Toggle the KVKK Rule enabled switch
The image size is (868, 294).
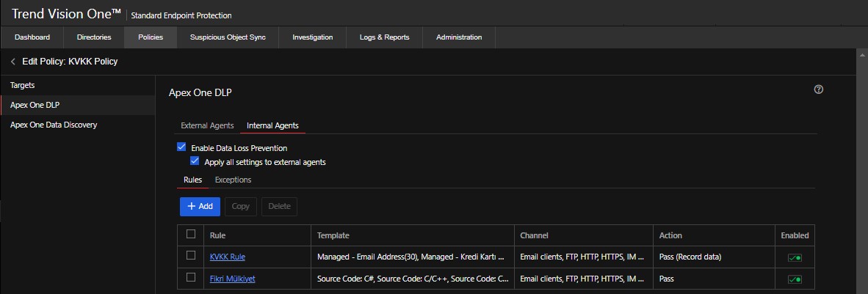coord(795,257)
